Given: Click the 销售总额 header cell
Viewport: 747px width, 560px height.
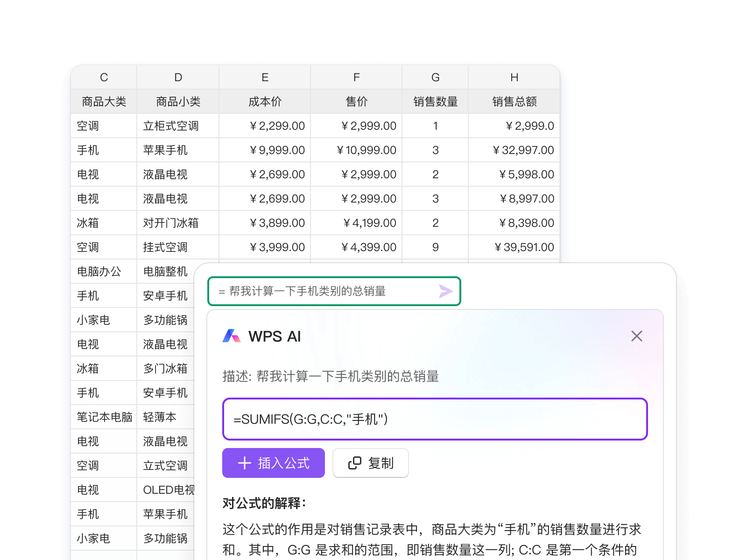Looking at the screenshot, I should coord(514,101).
